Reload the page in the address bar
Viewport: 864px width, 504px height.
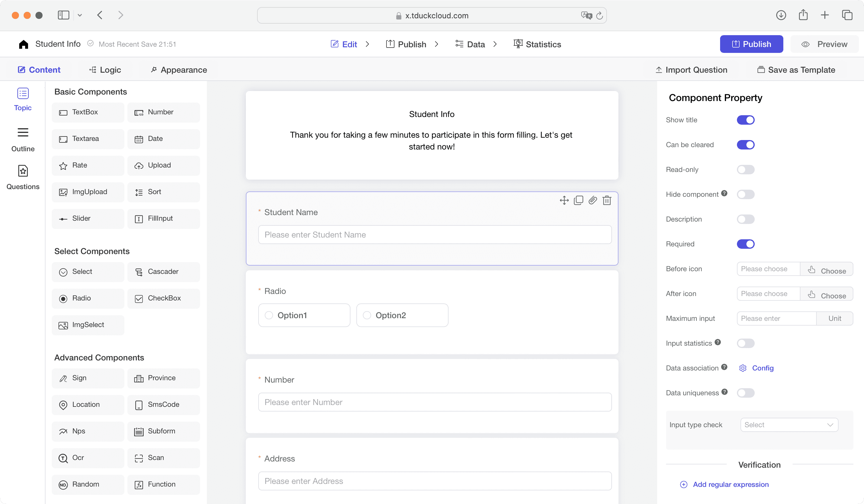point(599,15)
